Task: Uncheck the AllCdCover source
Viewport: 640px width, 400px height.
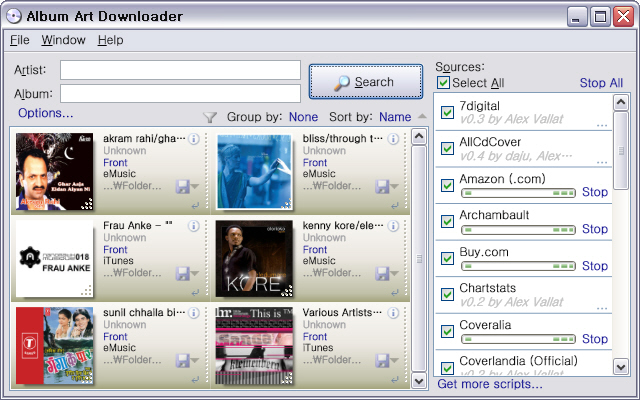Action: pos(447,148)
